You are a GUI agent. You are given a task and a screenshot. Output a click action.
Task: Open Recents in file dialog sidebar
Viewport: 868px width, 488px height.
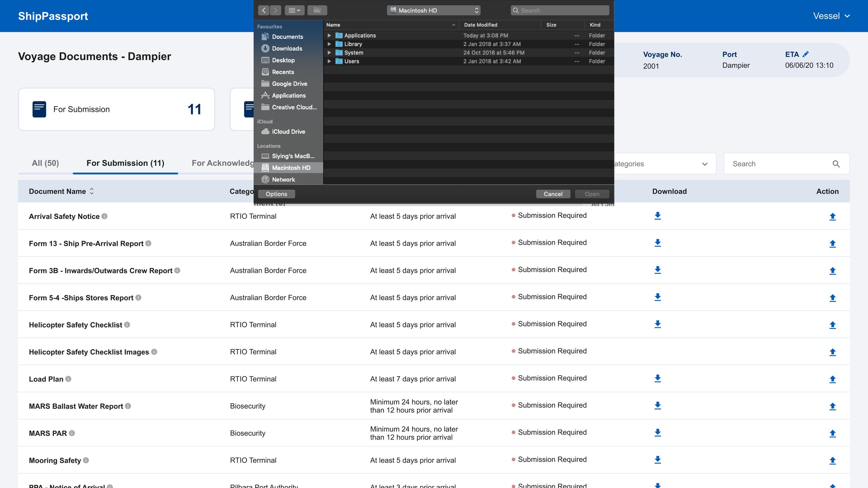click(288, 72)
